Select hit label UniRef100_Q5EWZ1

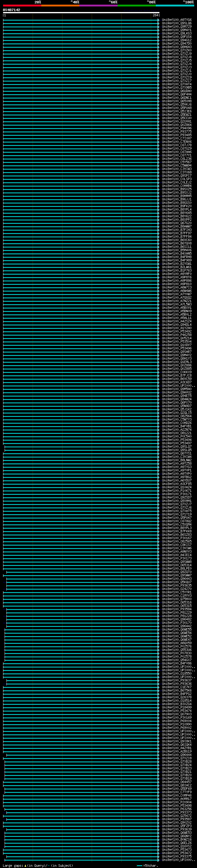point(177,115)
